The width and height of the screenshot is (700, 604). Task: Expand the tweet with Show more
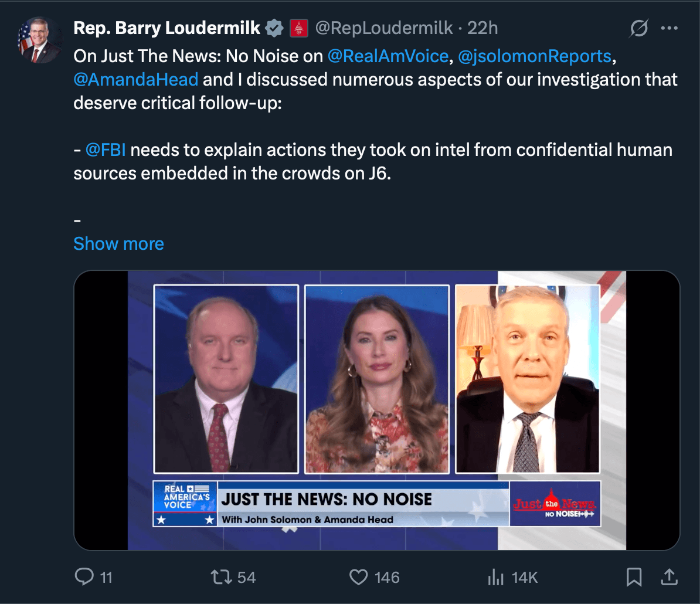[x=118, y=243]
